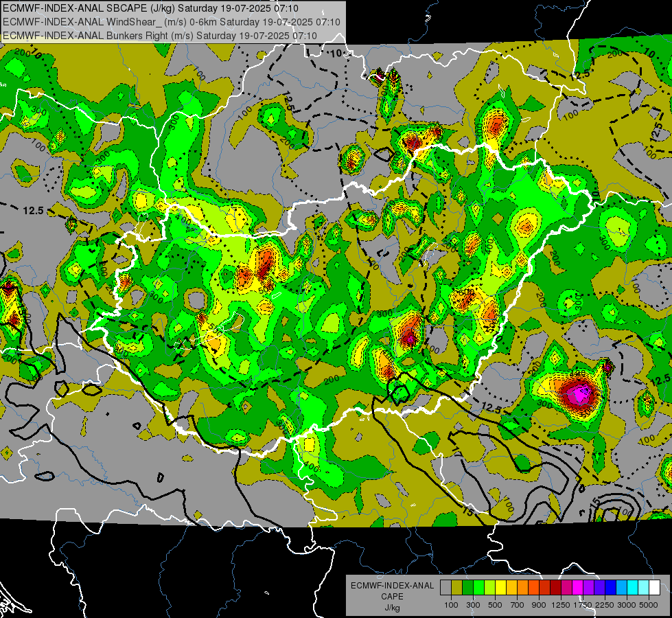Select the olive legend color swatch
Viewport: 672px width, 618px height.
pos(457,588)
